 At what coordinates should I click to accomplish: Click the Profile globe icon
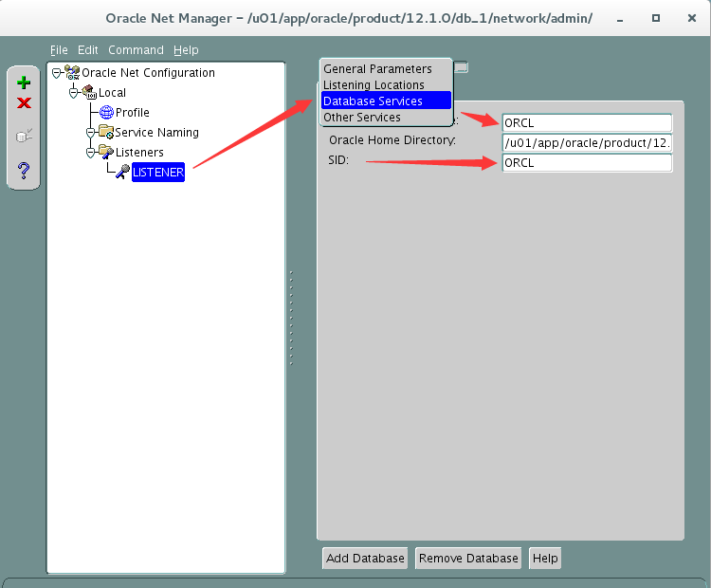point(106,112)
